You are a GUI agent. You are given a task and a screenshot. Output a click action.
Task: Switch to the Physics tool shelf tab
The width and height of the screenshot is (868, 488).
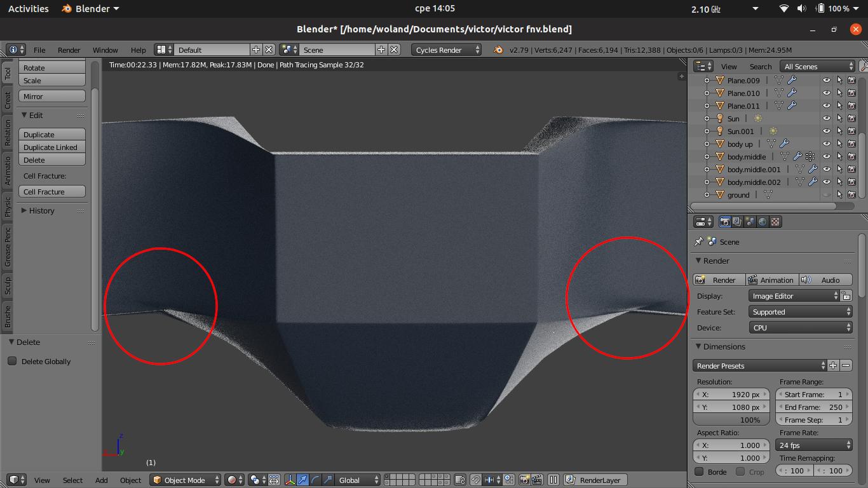[x=8, y=206]
